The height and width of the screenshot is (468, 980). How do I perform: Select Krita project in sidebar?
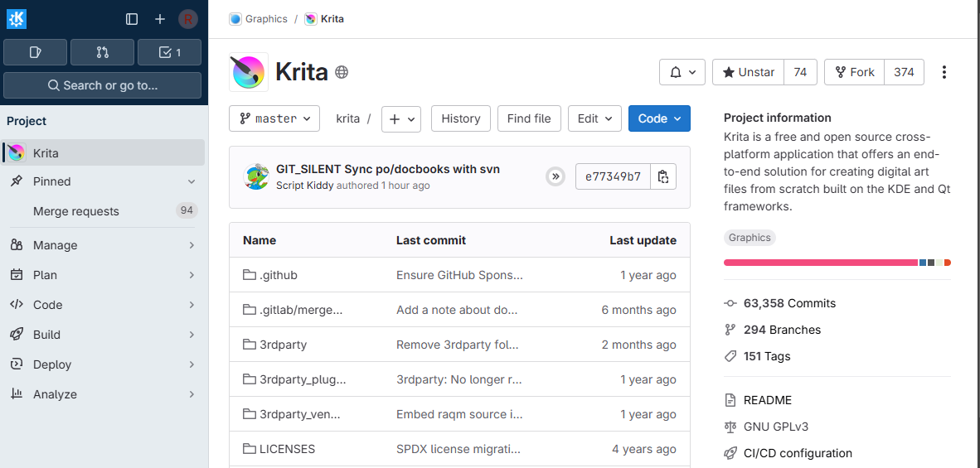click(103, 152)
